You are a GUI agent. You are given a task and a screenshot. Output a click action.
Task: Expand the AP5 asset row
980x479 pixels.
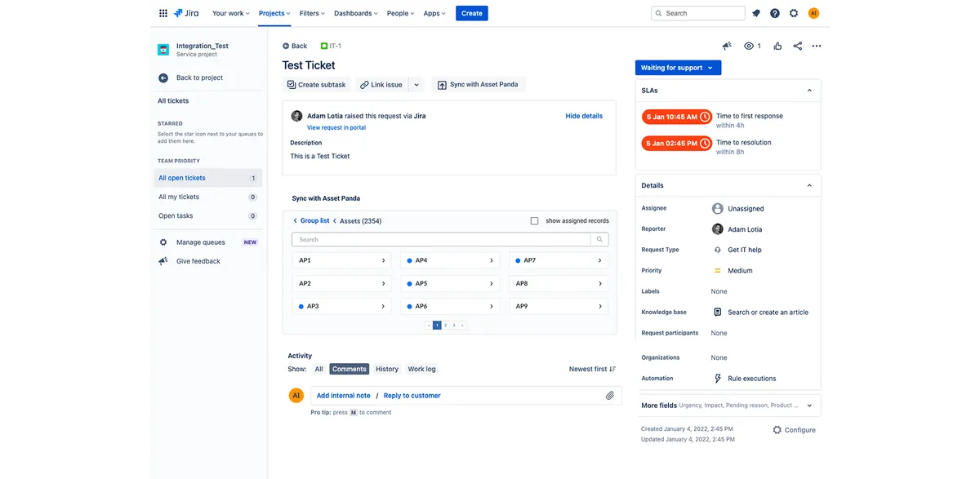click(450, 283)
